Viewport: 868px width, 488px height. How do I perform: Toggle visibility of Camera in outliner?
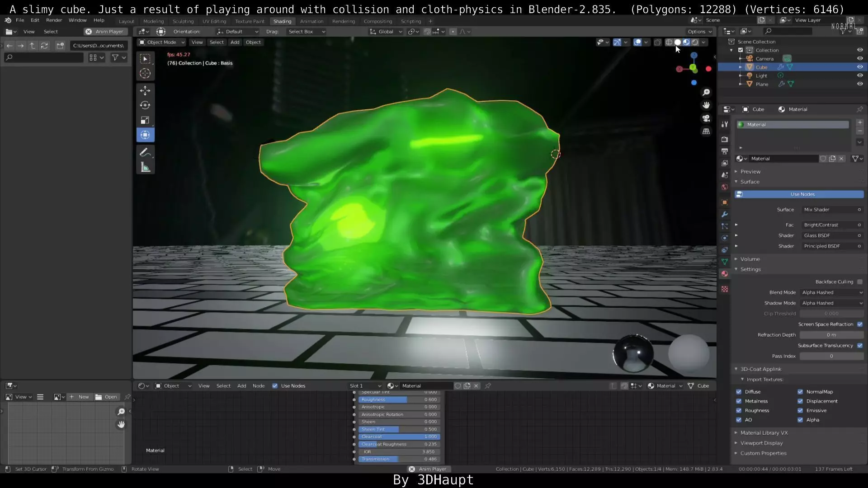tap(860, 58)
